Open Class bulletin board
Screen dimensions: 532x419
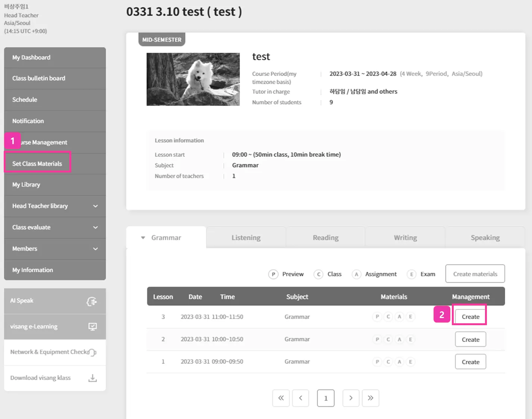pos(55,78)
